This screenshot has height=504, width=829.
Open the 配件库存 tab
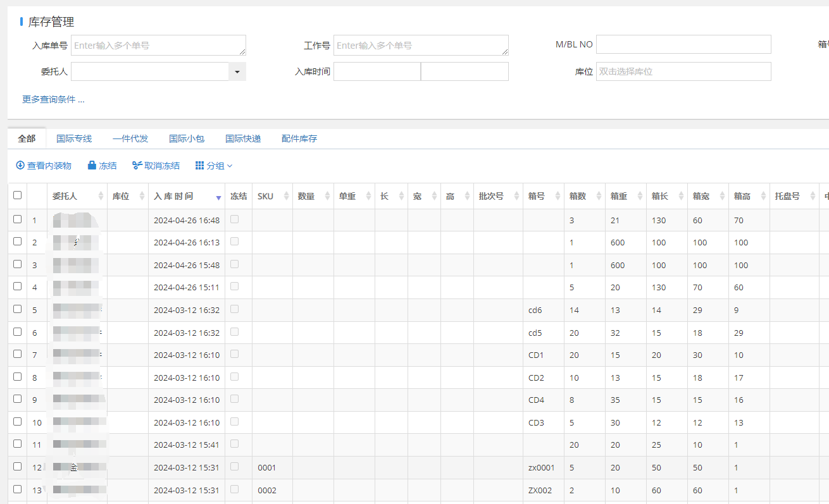click(299, 138)
